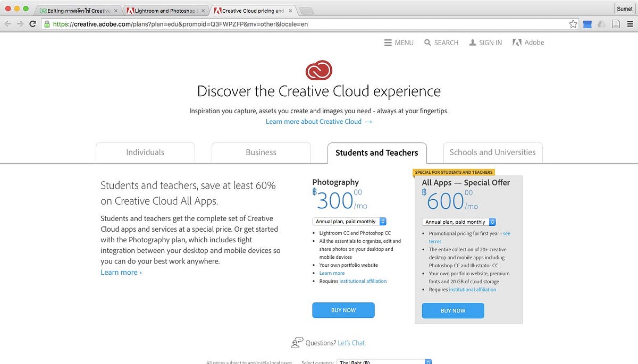Screen dimensions: 638x364
Task: Click Special for Students and Teachers badge
Action: click(x=454, y=172)
